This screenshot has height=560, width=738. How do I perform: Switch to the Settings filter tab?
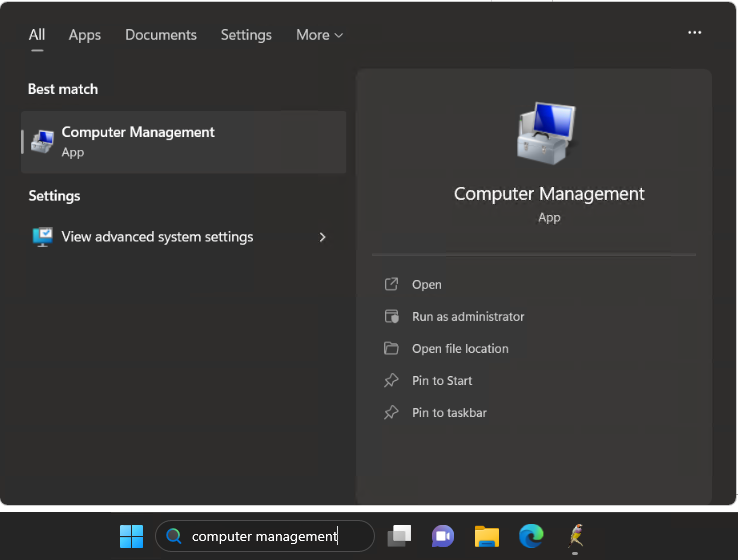tap(246, 35)
